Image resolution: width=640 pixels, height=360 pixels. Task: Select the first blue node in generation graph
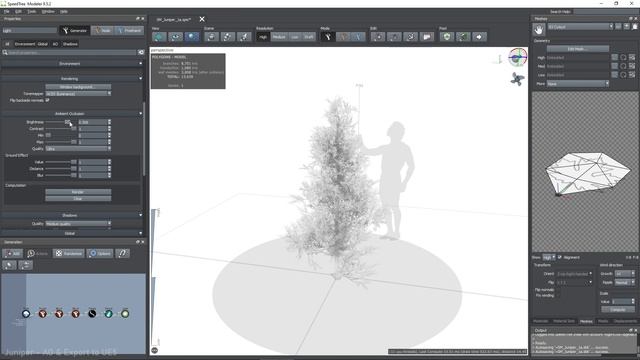[26, 313]
